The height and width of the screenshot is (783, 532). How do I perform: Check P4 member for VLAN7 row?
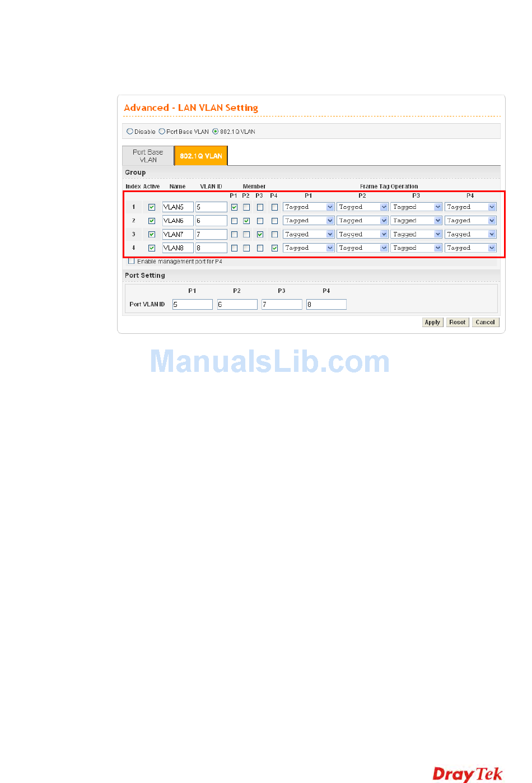[275, 234]
